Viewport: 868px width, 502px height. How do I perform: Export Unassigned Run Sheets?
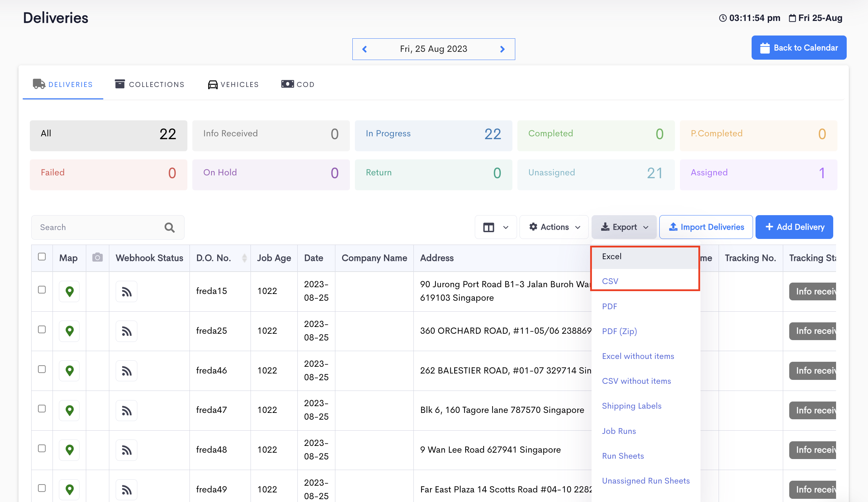click(x=645, y=481)
